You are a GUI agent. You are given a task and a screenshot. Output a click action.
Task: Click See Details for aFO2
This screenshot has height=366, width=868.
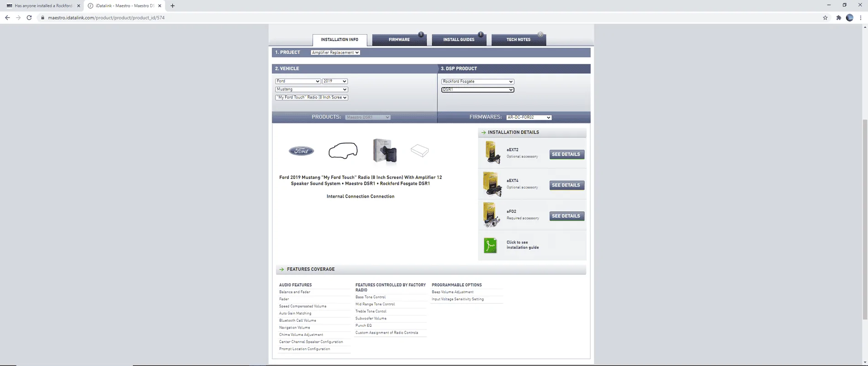tap(566, 216)
